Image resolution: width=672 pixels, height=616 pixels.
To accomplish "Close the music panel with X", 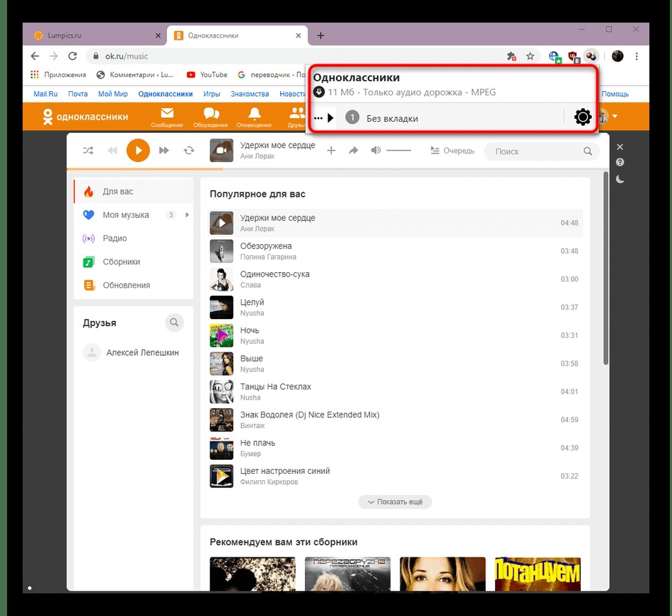I will tap(620, 147).
